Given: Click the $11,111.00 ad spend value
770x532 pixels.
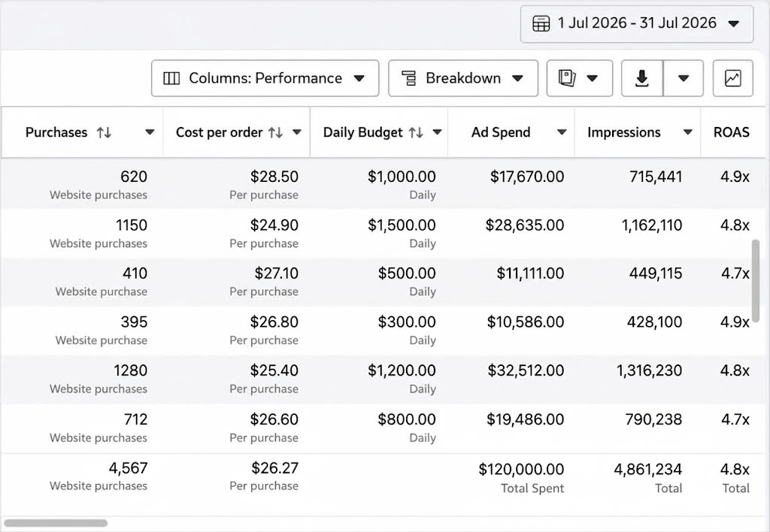Looking at the screenshot, I should point(530,274).
